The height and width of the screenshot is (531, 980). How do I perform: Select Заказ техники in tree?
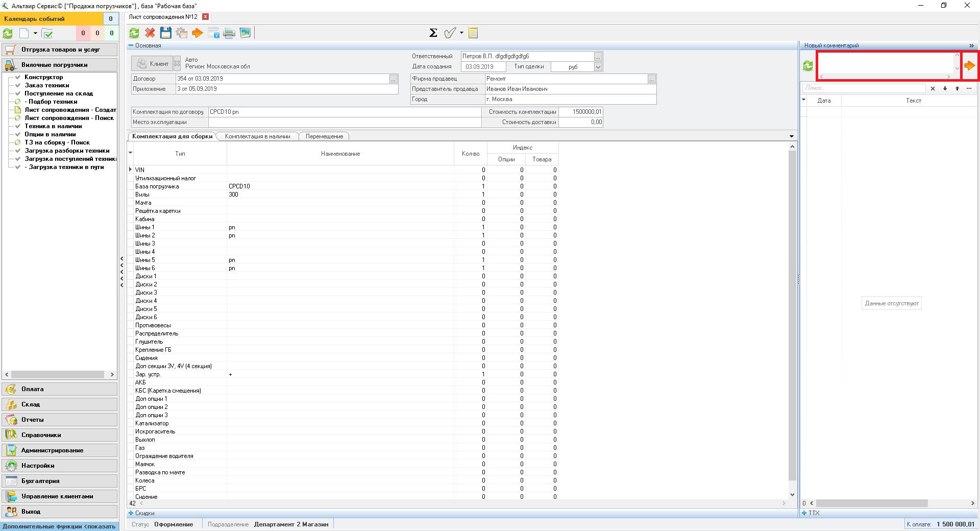tap(46, 85)
